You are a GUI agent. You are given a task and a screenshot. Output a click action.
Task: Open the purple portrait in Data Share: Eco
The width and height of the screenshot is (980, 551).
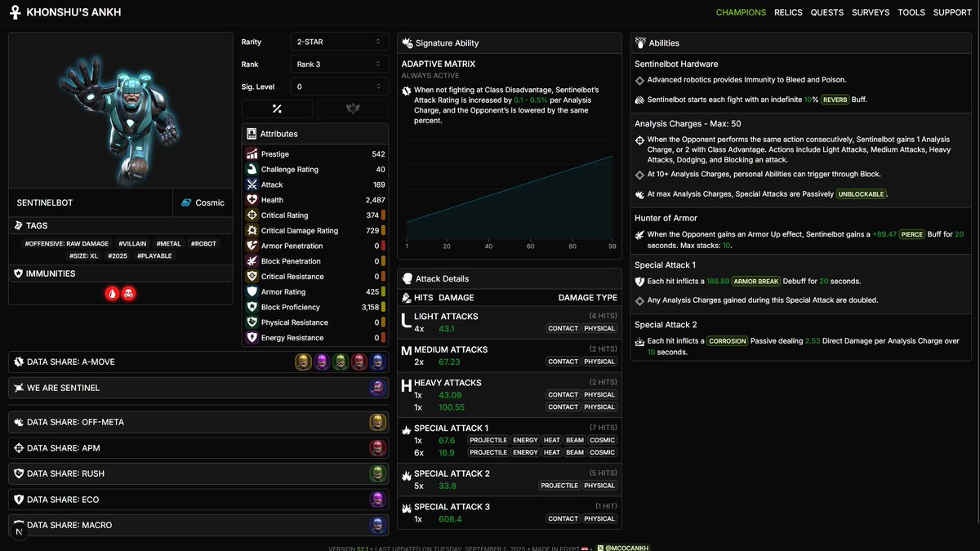point(377,499)
